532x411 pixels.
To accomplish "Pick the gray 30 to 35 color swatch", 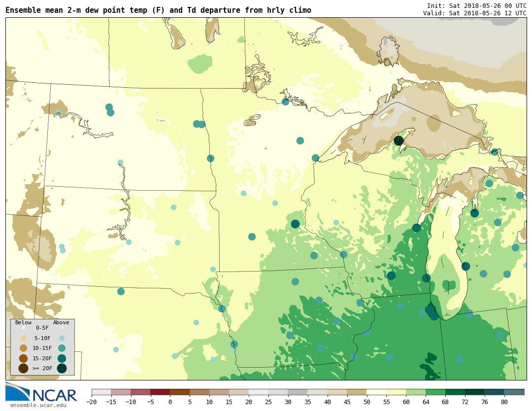I will pyautogui.click(x=298, y=392).
